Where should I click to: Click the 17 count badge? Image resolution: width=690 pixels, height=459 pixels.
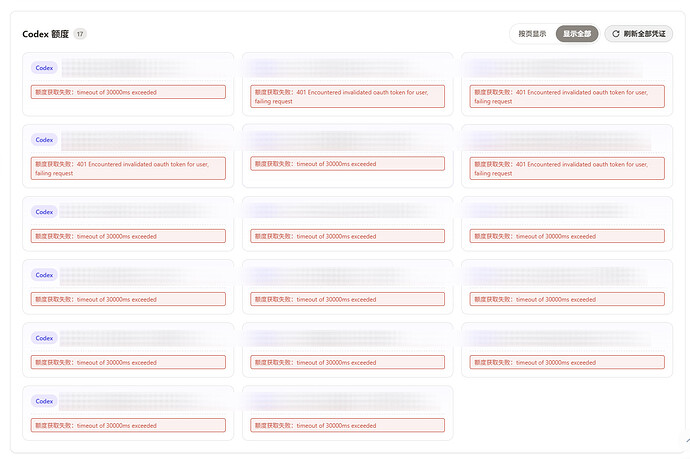[80, 34]
